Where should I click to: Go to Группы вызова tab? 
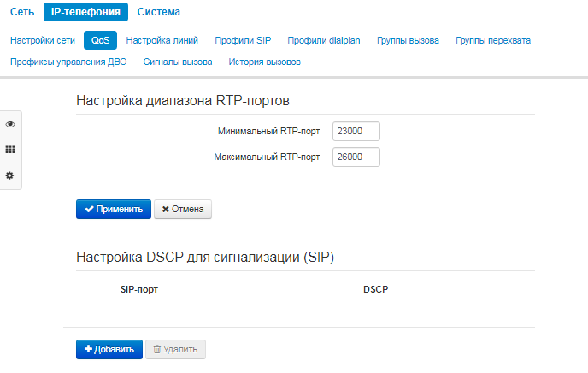coord(408,40)
